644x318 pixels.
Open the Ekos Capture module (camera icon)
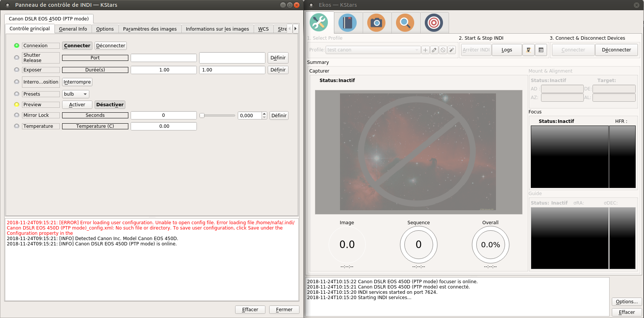[376, 23]
